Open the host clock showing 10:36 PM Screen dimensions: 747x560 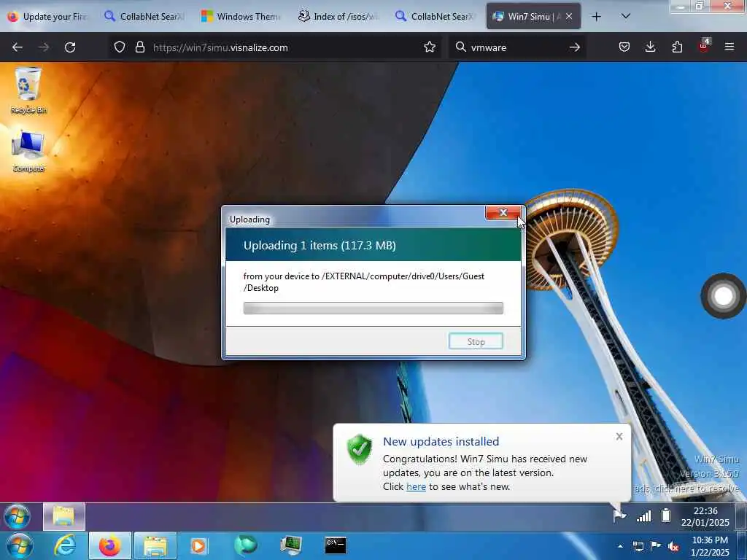pos(710,546)
